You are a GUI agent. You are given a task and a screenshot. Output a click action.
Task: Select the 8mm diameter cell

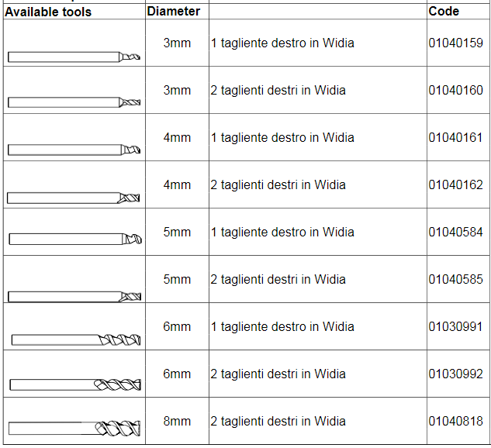click(x=177, y=421)
